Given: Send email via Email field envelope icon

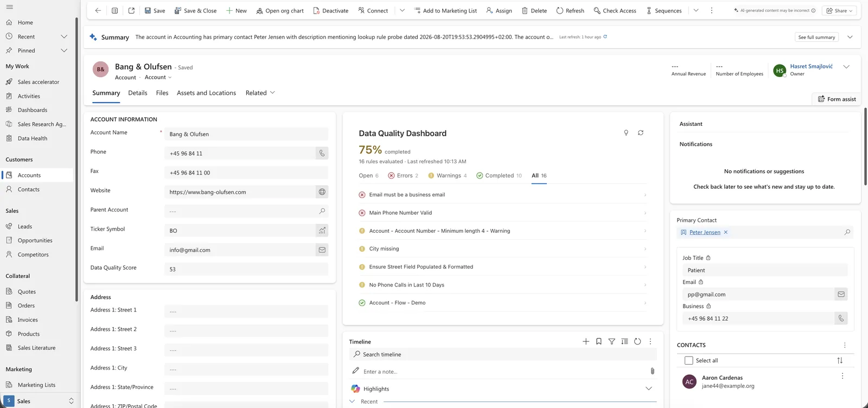Looking at the screenshot, I should (x=322, y=250).
